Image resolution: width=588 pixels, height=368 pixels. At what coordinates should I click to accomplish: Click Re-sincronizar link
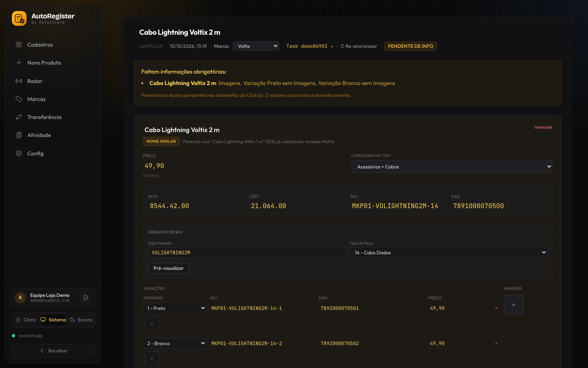tap(359, 46)
